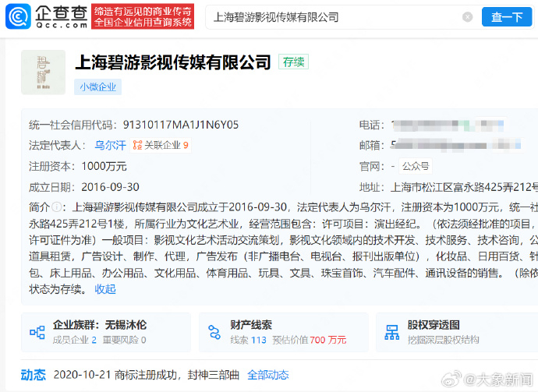538x392 pixels.
Task: Select the 小微企业 tag
Action: (x=97, y=87)
